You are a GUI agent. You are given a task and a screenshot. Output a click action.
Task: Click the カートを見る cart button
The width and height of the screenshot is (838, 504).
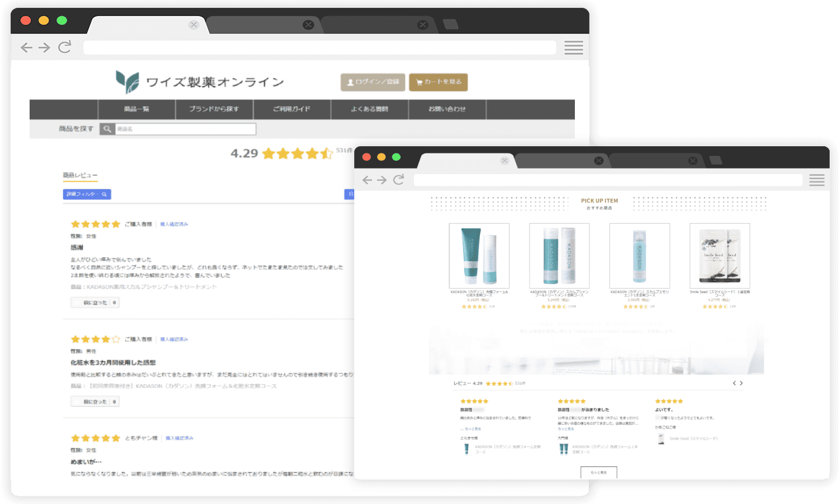[438, 82]
